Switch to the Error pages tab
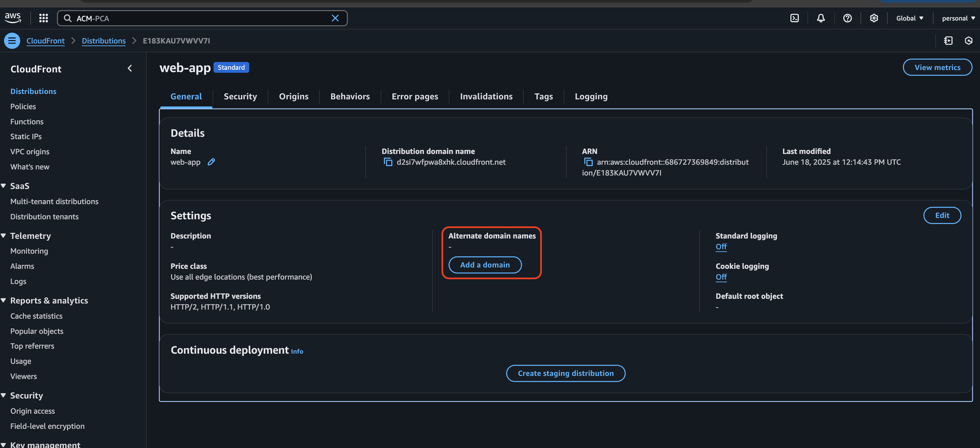The height and width of the screenshot is (448, 980). (x=415, y=96)
